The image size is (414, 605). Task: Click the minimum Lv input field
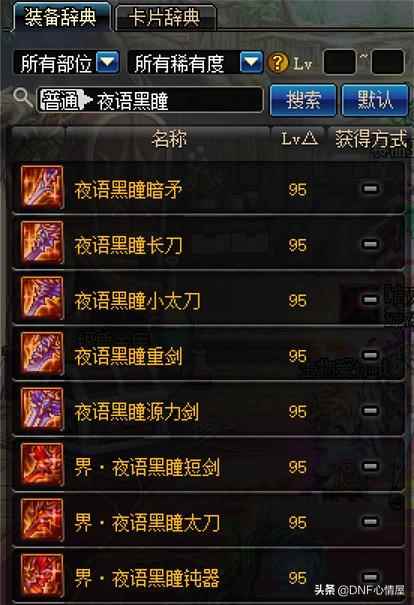340,62
